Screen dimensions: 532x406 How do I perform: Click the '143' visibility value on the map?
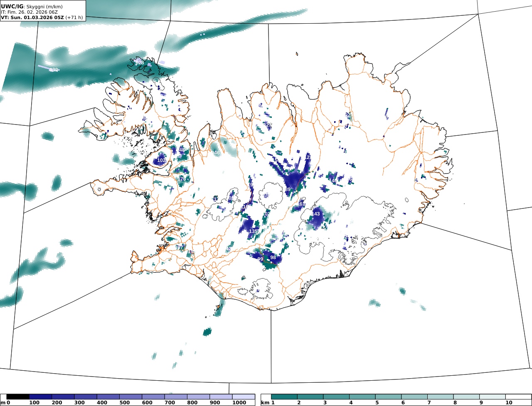click(316, 214)
